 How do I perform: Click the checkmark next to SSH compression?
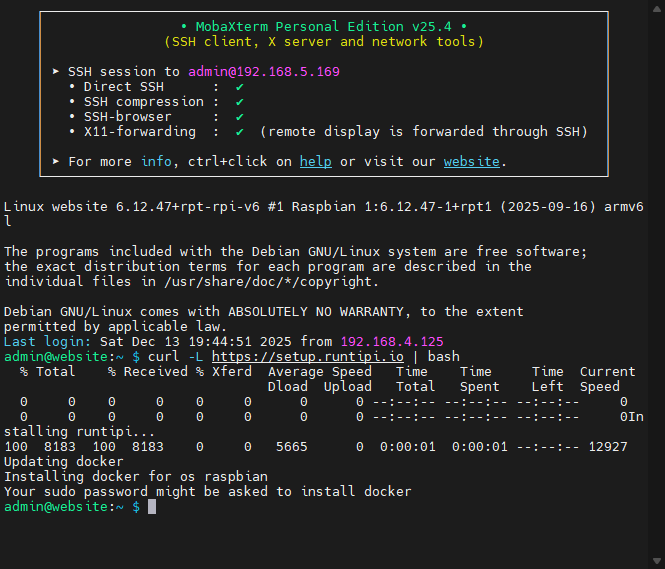[239, 102]
